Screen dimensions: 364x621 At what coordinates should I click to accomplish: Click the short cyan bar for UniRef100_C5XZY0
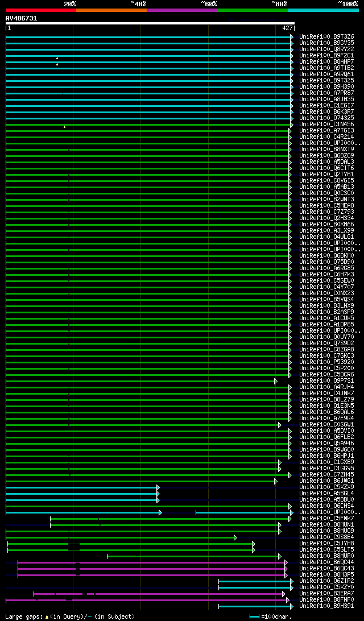click(x=255, y=587)
